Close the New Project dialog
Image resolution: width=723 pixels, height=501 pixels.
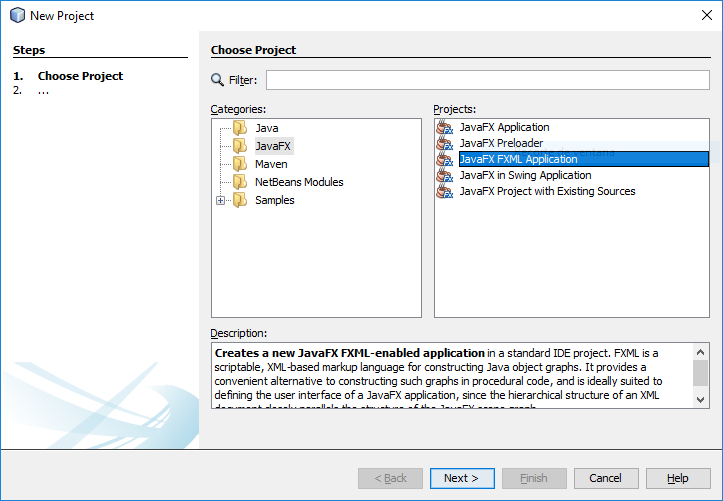(x=699, y=15)
